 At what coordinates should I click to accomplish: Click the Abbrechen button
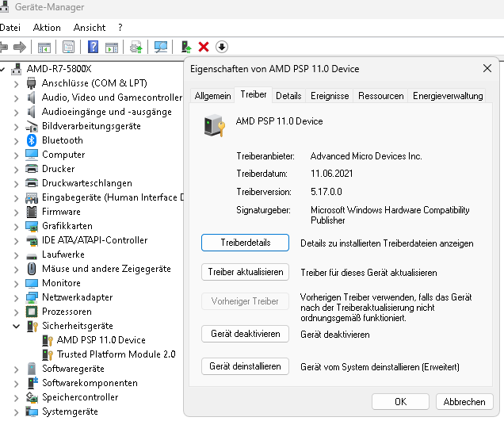tap(464, 402)
